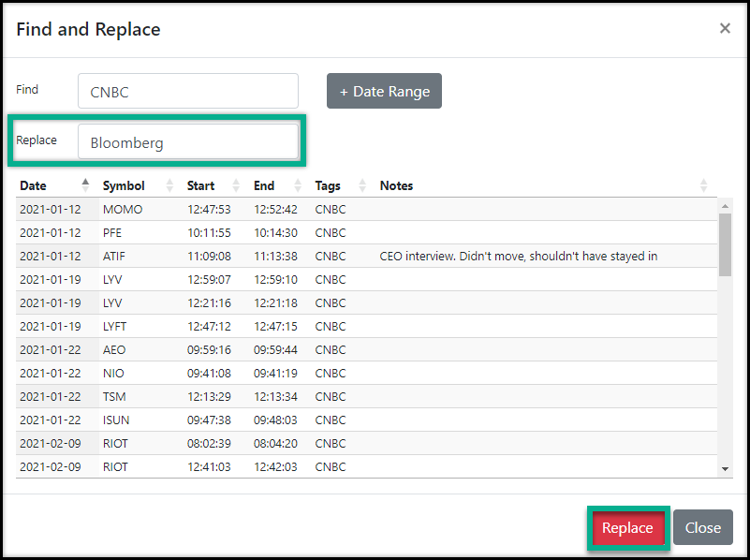750x560 pixels.
Task: Dismiss the dialog with the Close button
Action: (x=702, y=527)
